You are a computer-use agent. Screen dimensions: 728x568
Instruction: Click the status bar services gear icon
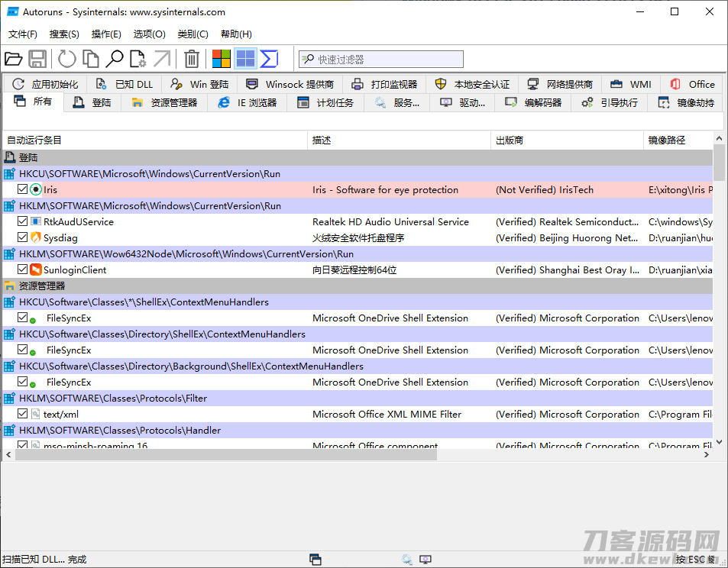[406, 560]
